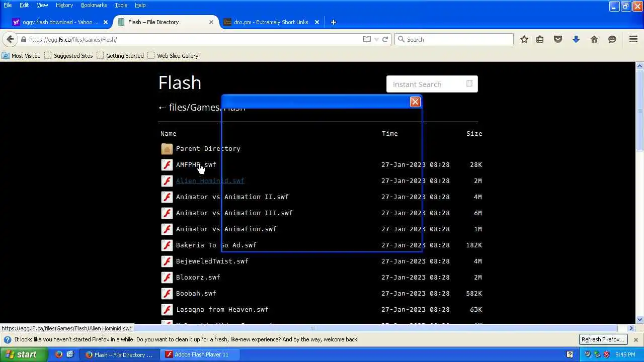Show bookmarks list icon
The width and height of the screenshot is (644, 362).
[x=540, y=39]
